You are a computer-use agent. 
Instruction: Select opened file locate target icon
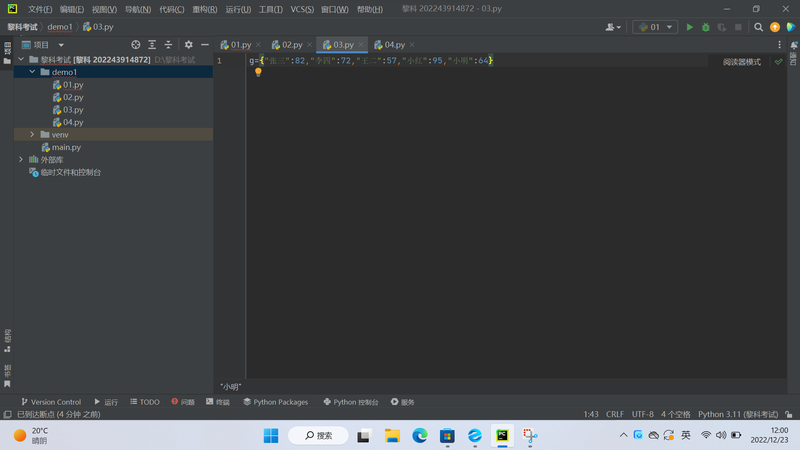point(136,45)
